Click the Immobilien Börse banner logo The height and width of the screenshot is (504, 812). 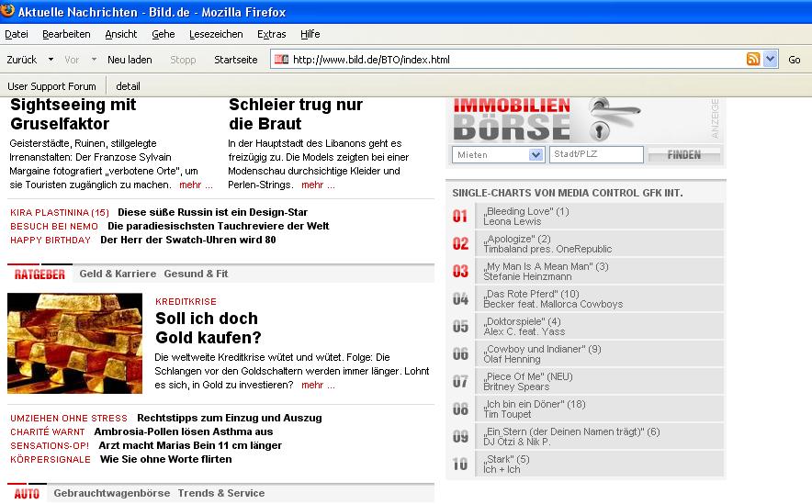tap(512, 119)
